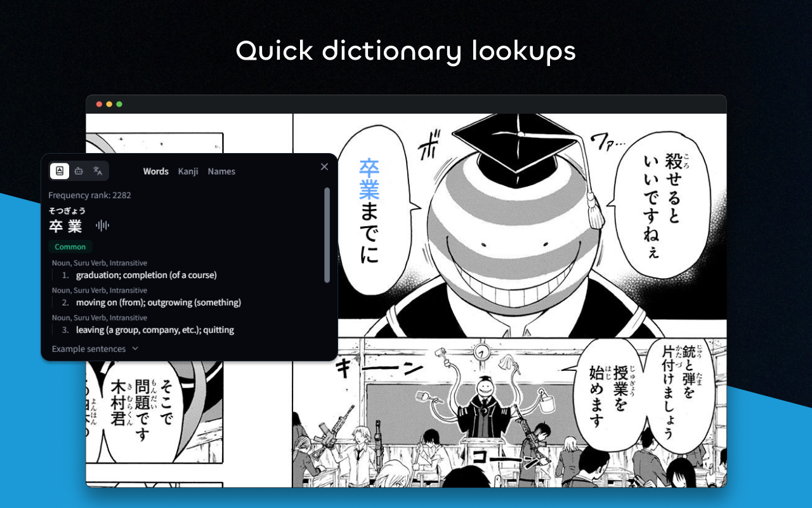
Task: Select the 卒業 headword in the popup
Action: pyautogui.click(x=66, y=226)
